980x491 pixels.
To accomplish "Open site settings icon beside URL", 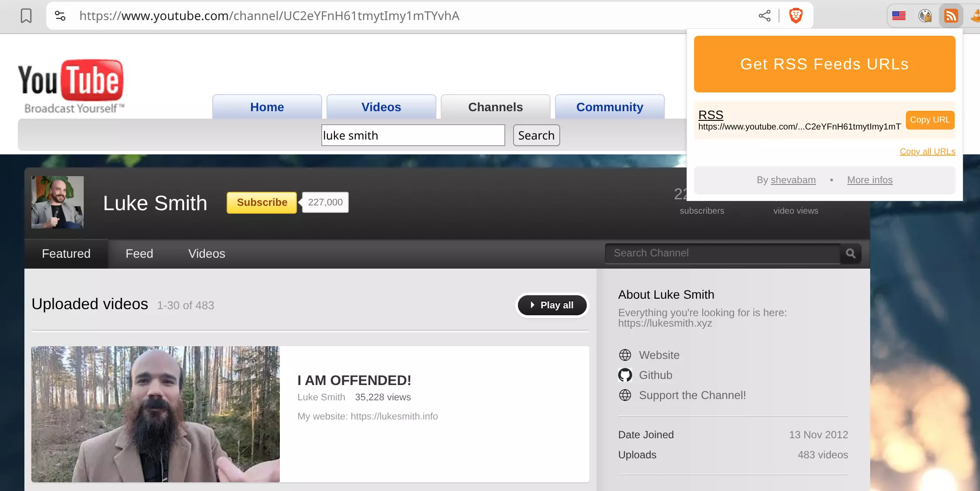I will [x=60, y=16].
